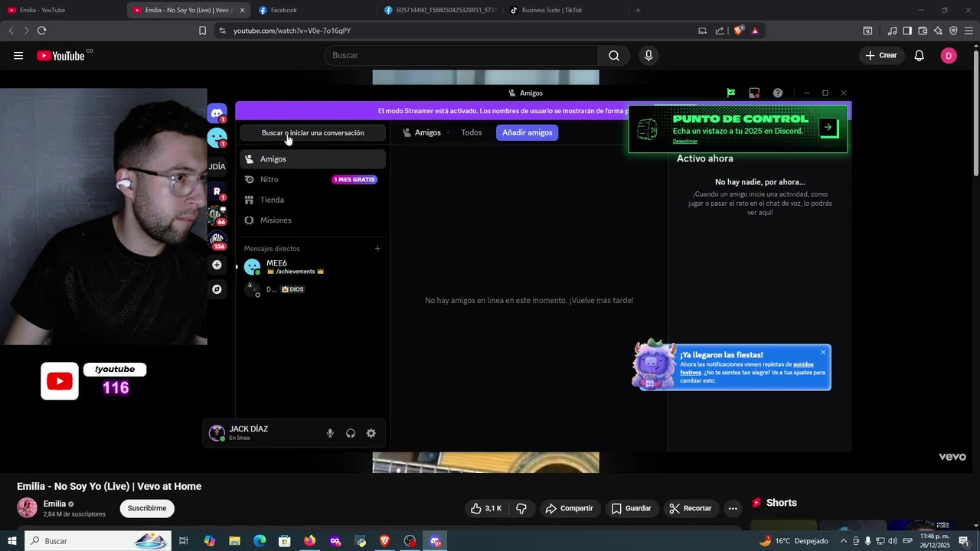Open YouTube notifications bell

(920, 55)
